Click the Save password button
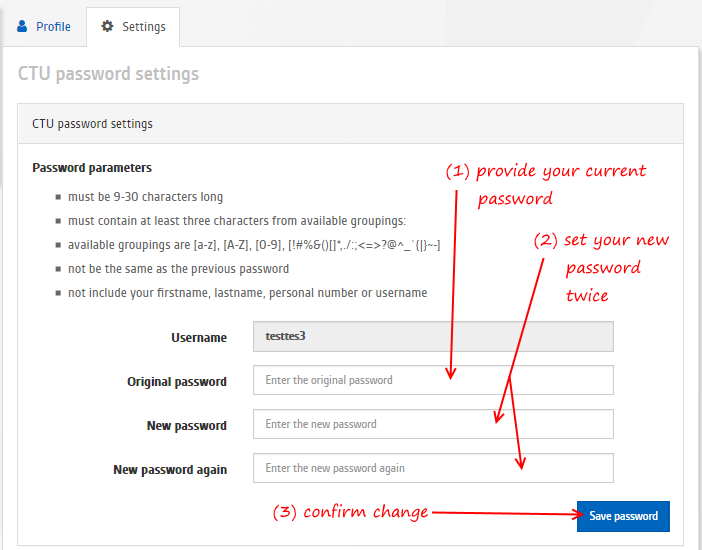The image size is (702, 550). tap(623, 516)
